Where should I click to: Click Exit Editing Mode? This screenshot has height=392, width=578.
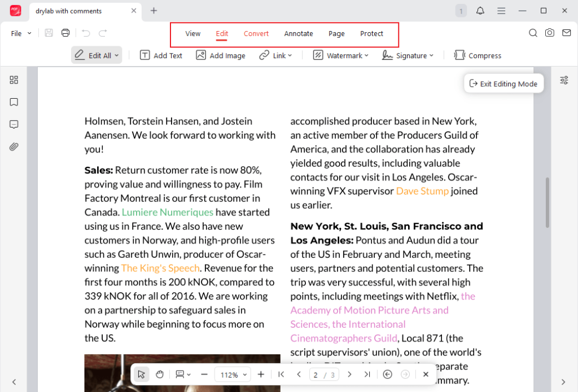503,83
